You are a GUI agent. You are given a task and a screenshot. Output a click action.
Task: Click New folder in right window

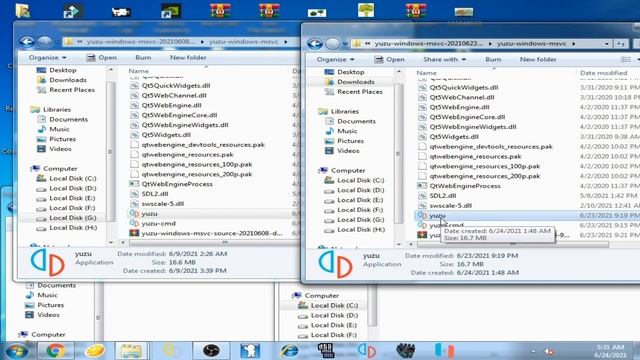click(538, 60)
